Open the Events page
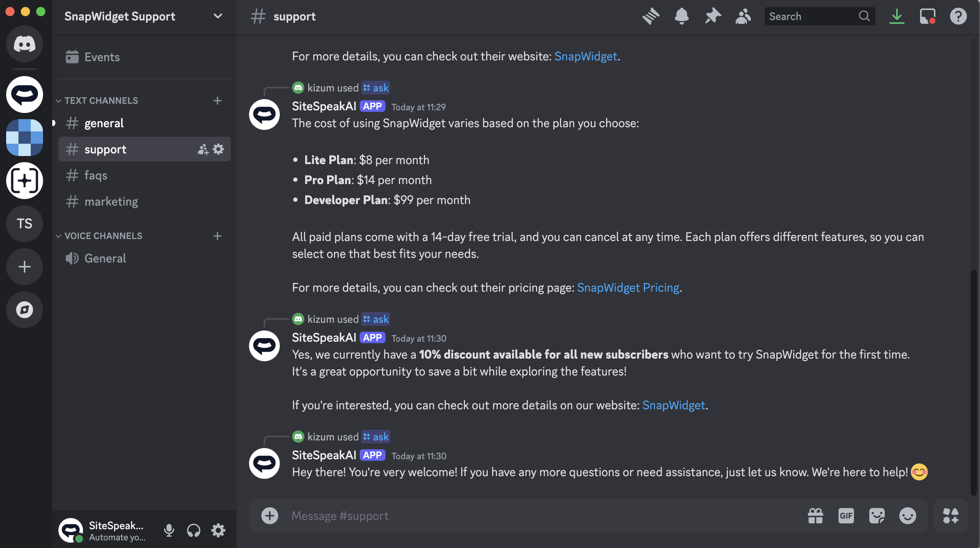Viewport: 980px width, 548px height. click(102, 57)
